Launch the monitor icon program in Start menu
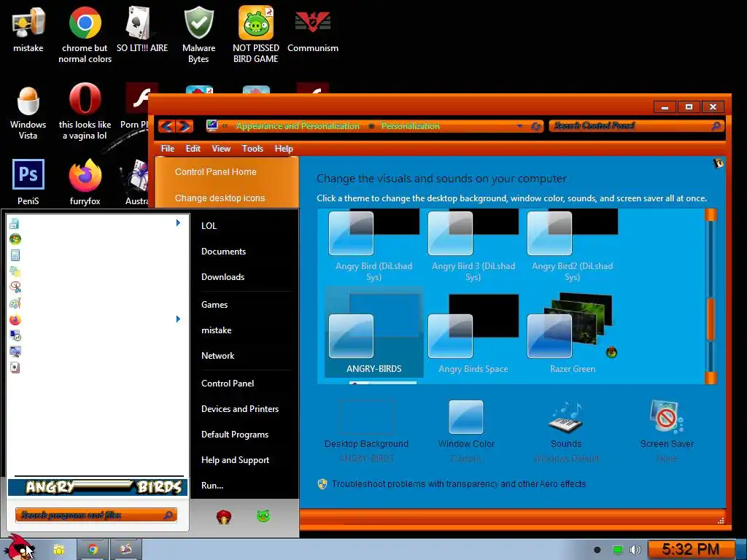The height and width of the screenshot is (560, 747). click(15, 351)
